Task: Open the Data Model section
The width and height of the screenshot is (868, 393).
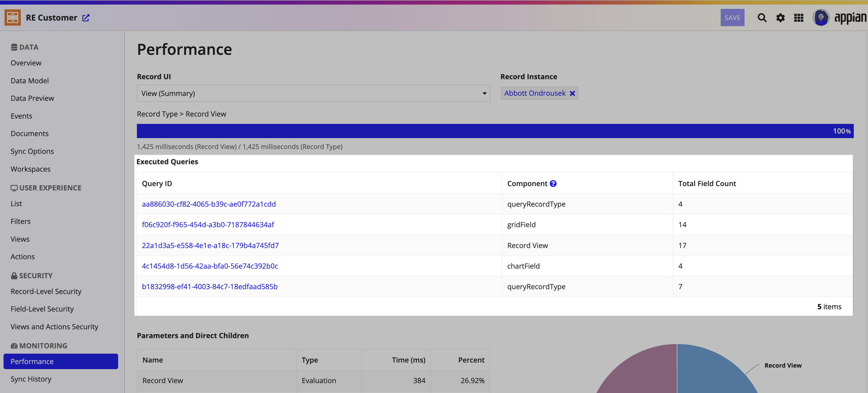Action: [30, 81]
